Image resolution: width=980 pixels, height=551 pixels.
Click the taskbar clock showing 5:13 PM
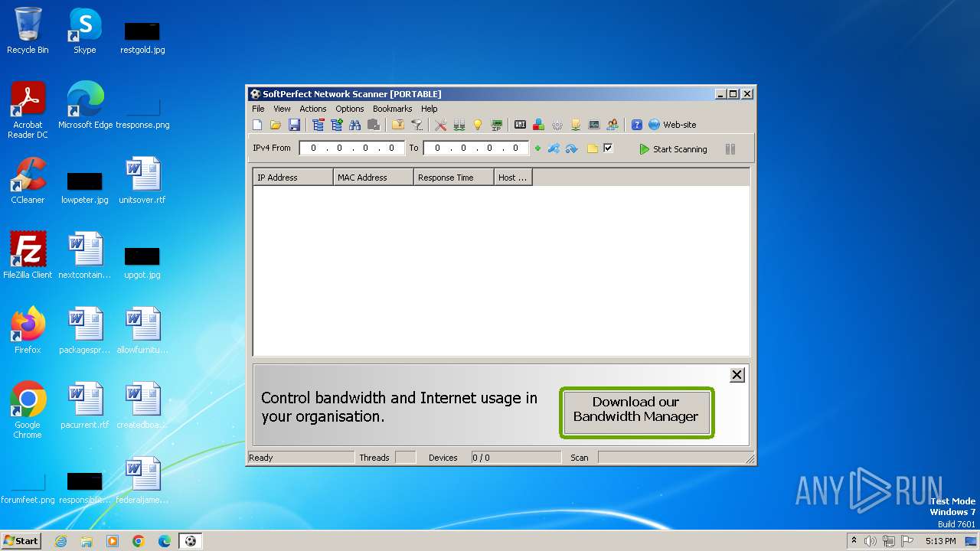940,541
